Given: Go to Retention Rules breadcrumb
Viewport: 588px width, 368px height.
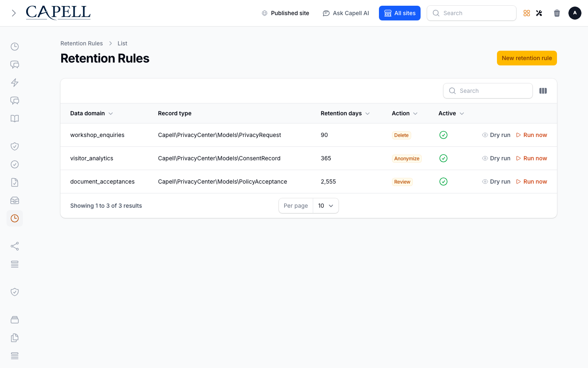Looking at the screenshot, I should 82,43.
